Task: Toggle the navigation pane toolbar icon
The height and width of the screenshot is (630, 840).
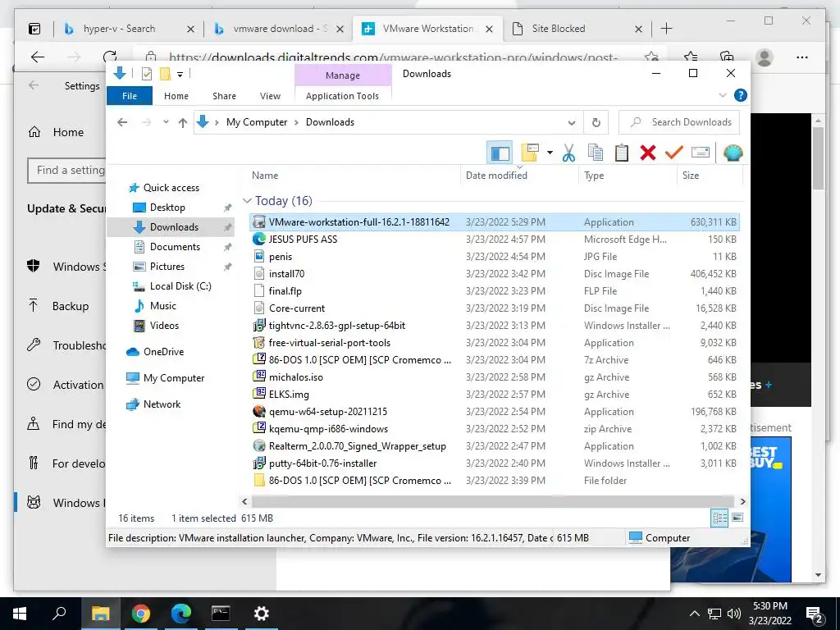Action: tap(500, 153)
